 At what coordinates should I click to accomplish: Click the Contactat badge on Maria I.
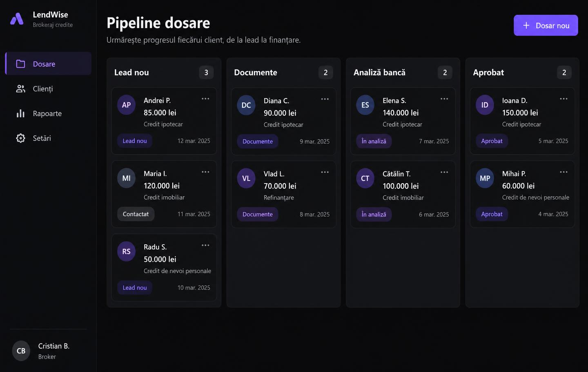point(136,214)
